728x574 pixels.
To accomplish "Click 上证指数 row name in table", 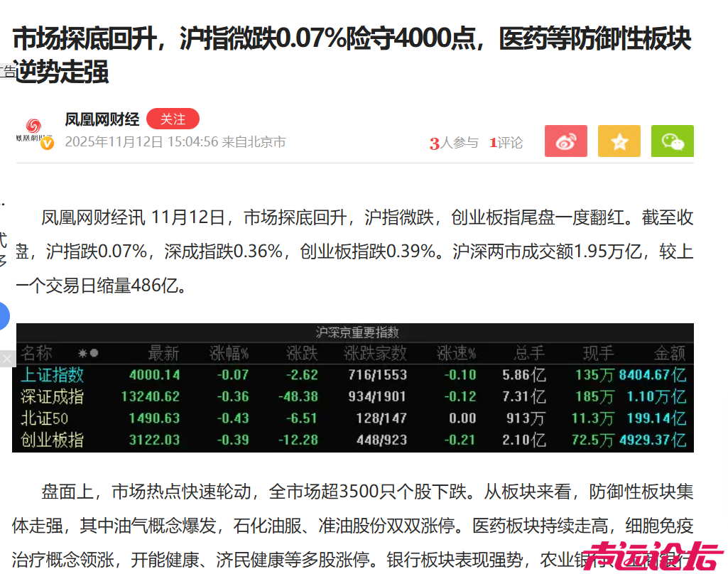I will pyautogui.click(x=52, y=375).
